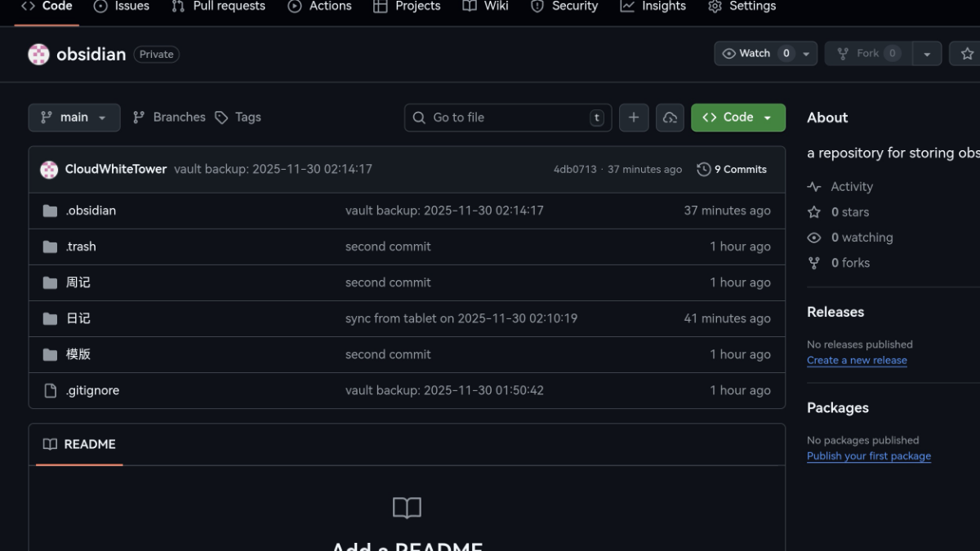The height and width of the screenshot is (551, 980).
Task: Click the obsidian repository avatar icon
Action: pyautogui.click(x=38, y=54)
